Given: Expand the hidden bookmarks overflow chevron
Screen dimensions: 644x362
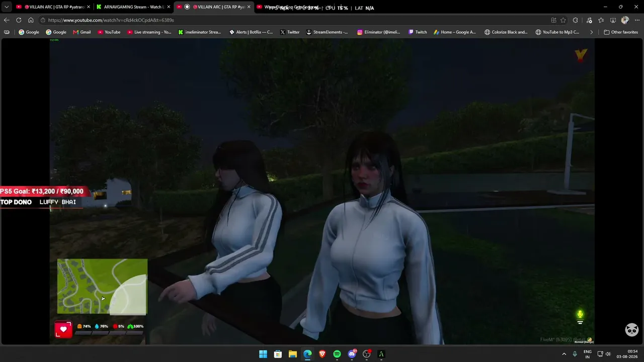Looking at the screenshot, I should point(591,32).
